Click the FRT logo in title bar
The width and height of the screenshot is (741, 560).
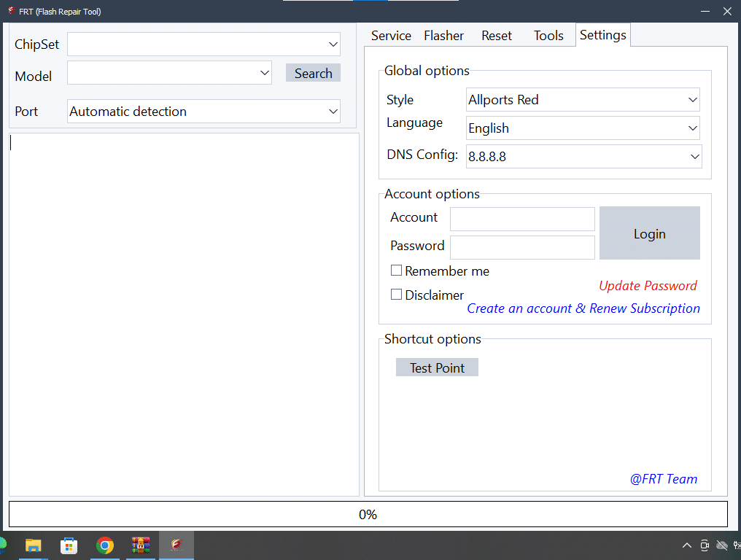12,11
